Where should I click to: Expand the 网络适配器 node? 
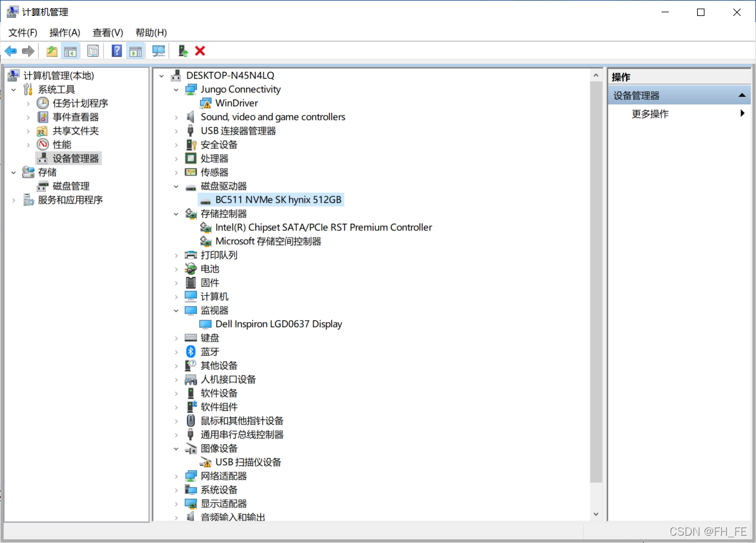click(176, 476)
